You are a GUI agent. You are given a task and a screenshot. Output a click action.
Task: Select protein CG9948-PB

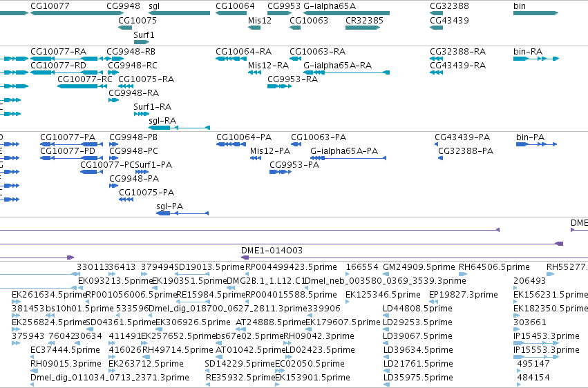[x=113, y=144]
